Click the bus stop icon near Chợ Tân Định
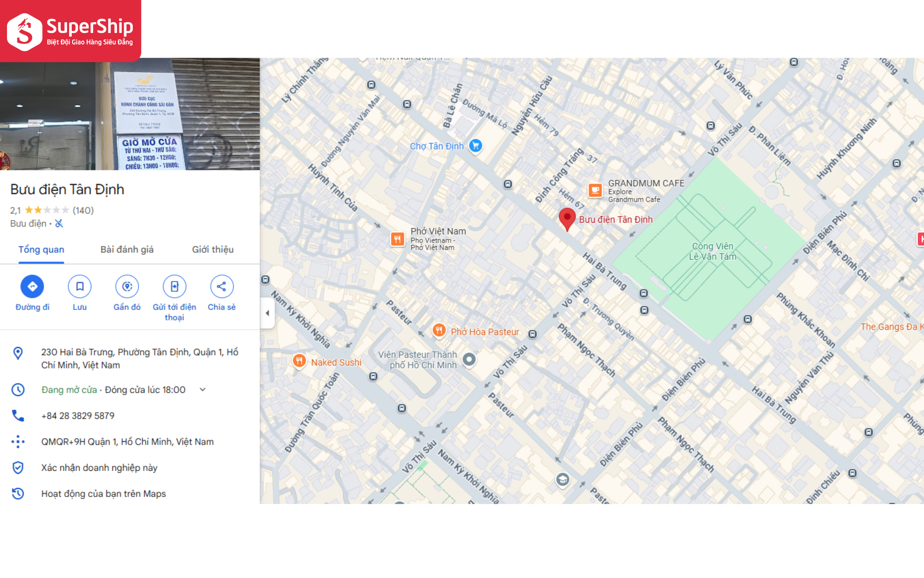Image resolution: width=924 pixels, height=578 pixels. 508,184
